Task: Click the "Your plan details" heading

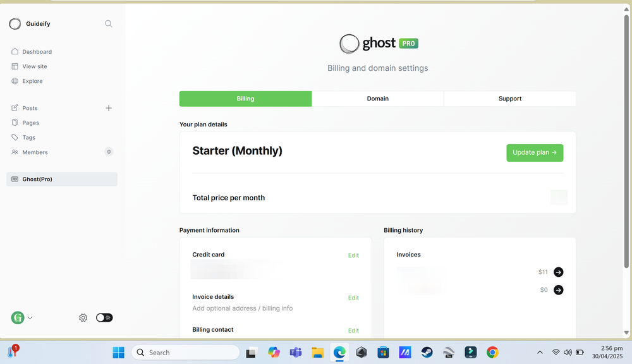Action: coord(203,124)
